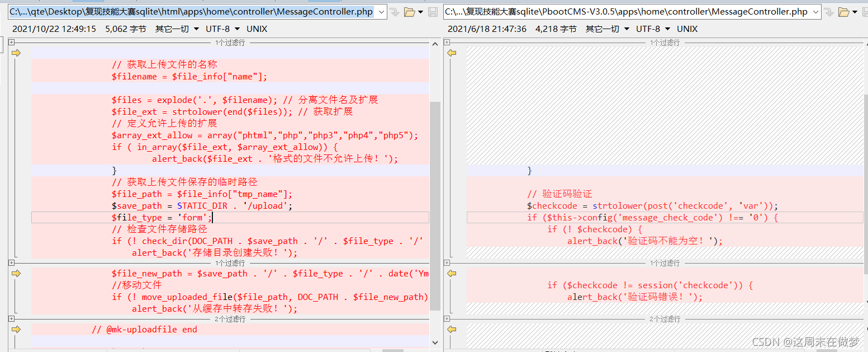Open left file path history dropdown

pyautogui.click(x=381, y=12)
